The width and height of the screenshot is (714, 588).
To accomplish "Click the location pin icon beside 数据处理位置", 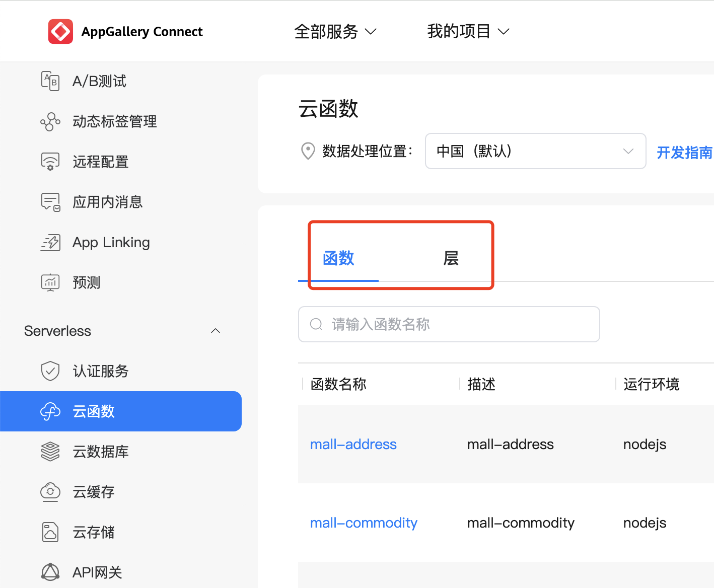I will pos(308,151).
